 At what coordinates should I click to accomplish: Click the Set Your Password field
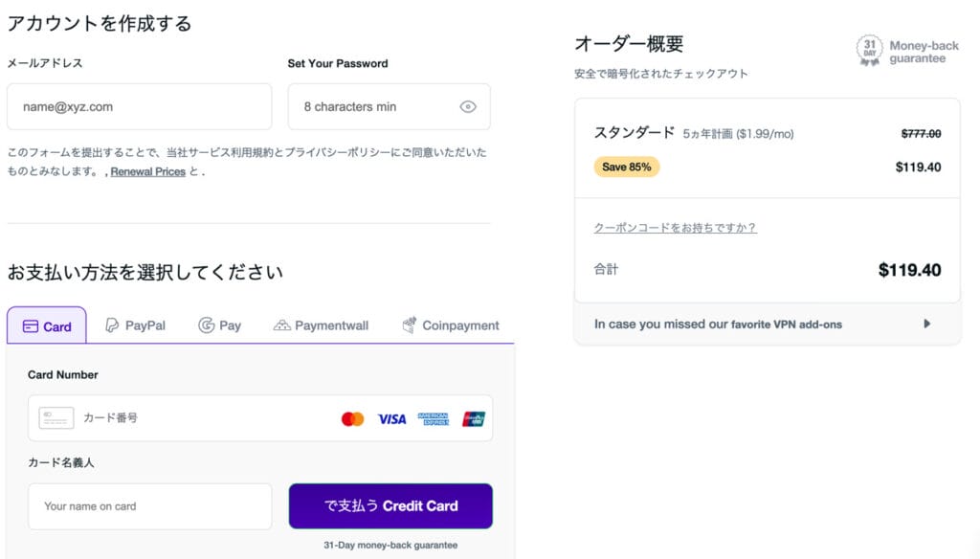pos(373,106)
